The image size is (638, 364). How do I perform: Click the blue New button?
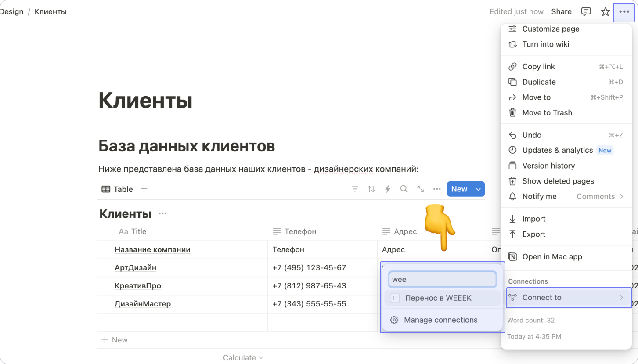459,189
